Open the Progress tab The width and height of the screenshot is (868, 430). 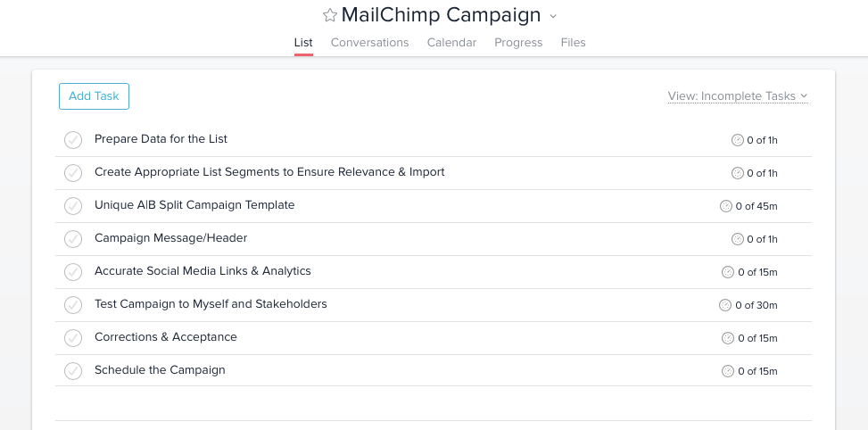coord(518,43)
